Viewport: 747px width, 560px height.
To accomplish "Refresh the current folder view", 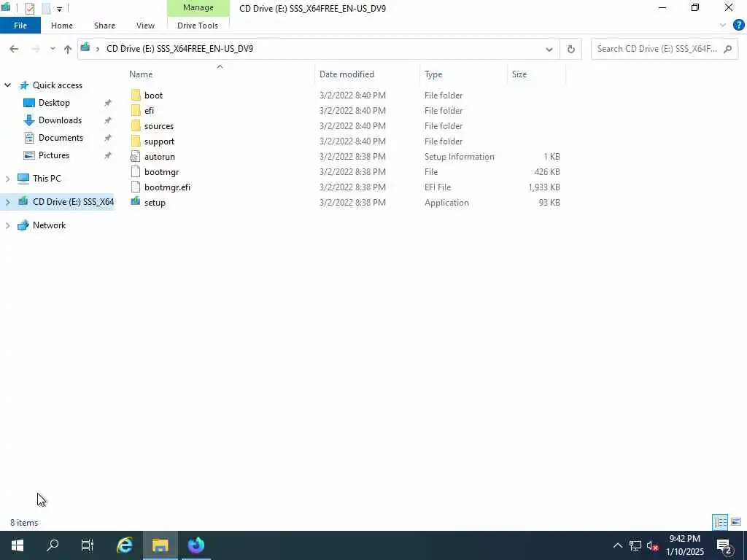I will click(x=570, y=49).
